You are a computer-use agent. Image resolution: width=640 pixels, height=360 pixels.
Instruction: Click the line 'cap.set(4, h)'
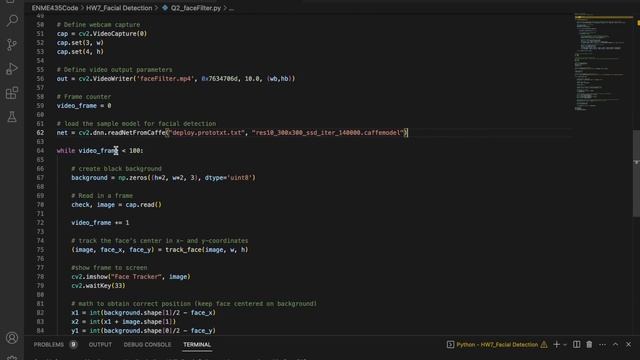coord(80,51)
